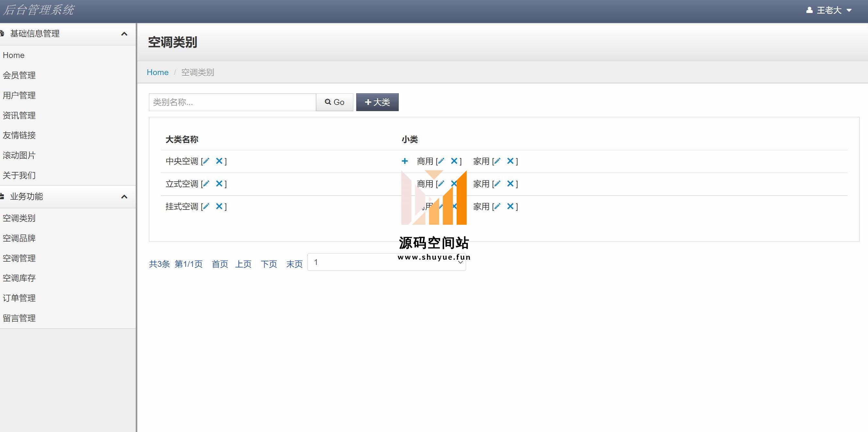
Task: Delete the 挂式空调 major category
Action: tap(219, 206)
